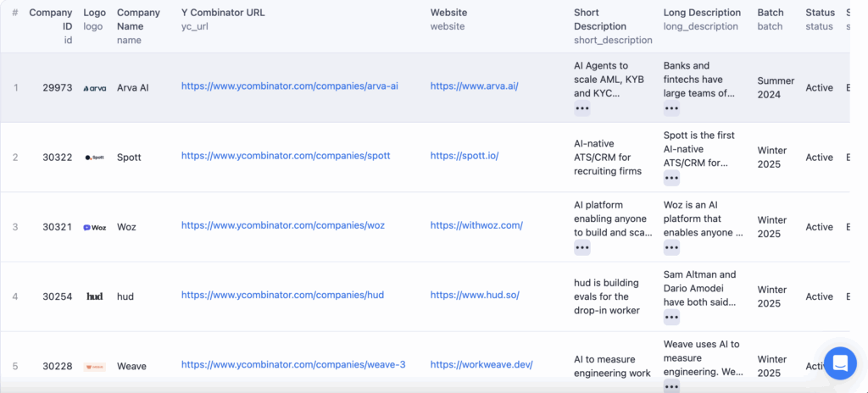Expand Woz short description ellipsis
Viewport: 868px width, 393px height.
pyautogui.click(x=581, y=247)
